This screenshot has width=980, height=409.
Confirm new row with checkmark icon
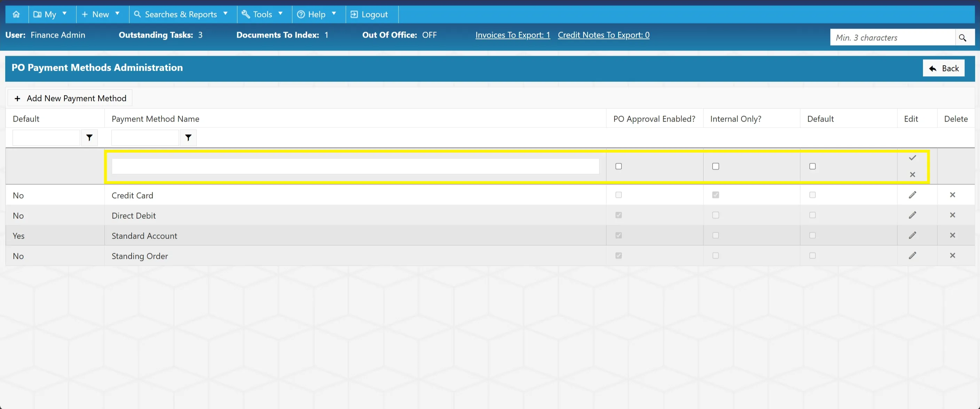pyautogui.click(x=912, y=158)
